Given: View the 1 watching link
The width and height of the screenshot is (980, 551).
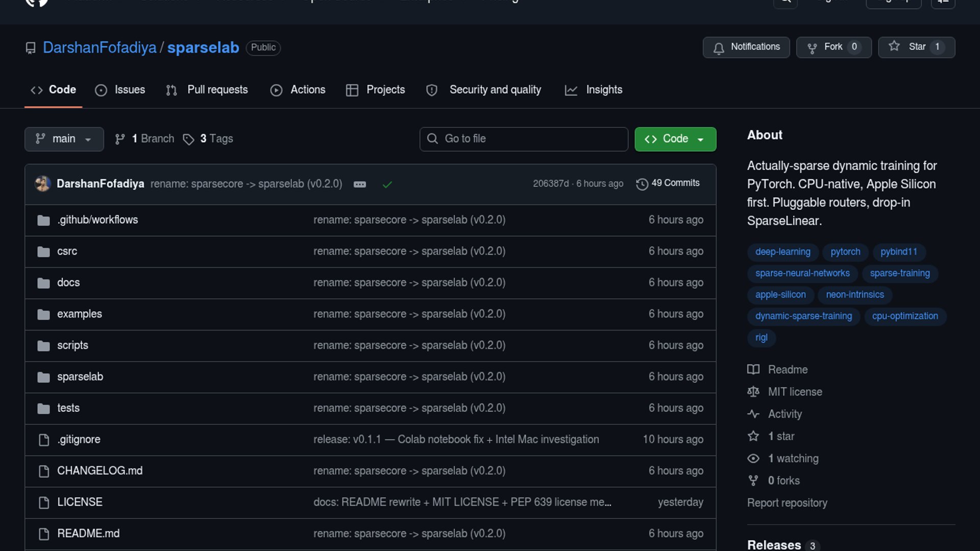Looking at the screenshot, I should pyautogui.click(x=793, y=458).
